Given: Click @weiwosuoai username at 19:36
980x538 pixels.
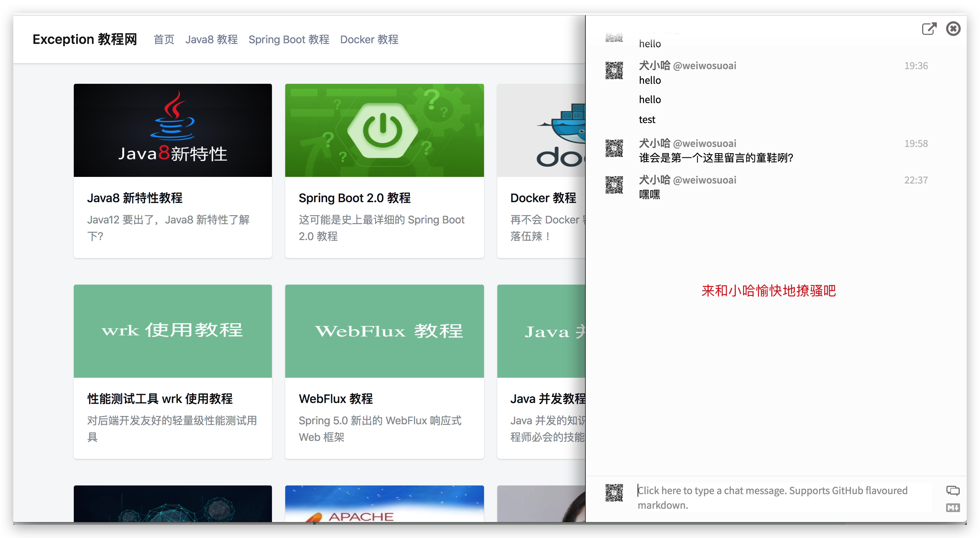Looking at the screenshot, I should pyautogui.click(x=704, y=66).
